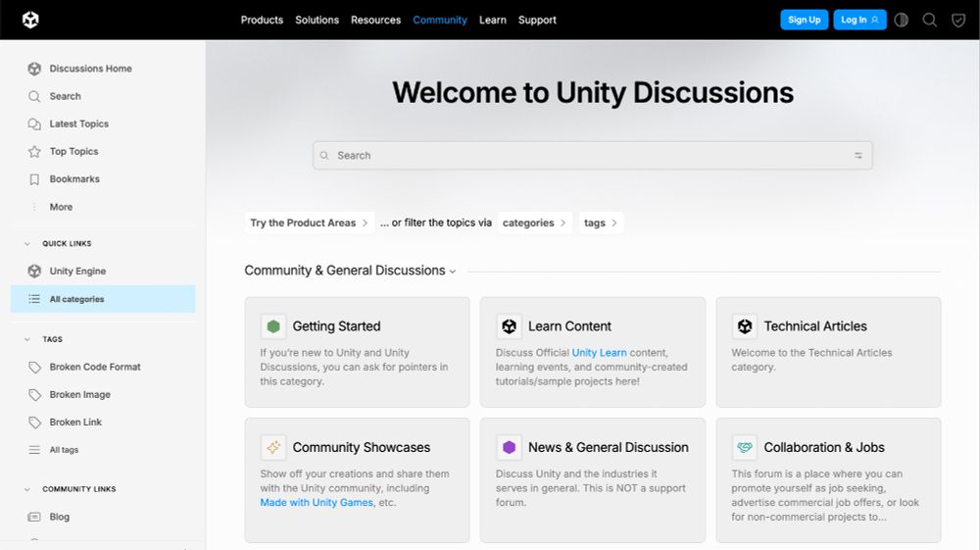Click the Broken Code Format tag icon
980x550 pixels.
pyautogui.click(x=34, y=367)
